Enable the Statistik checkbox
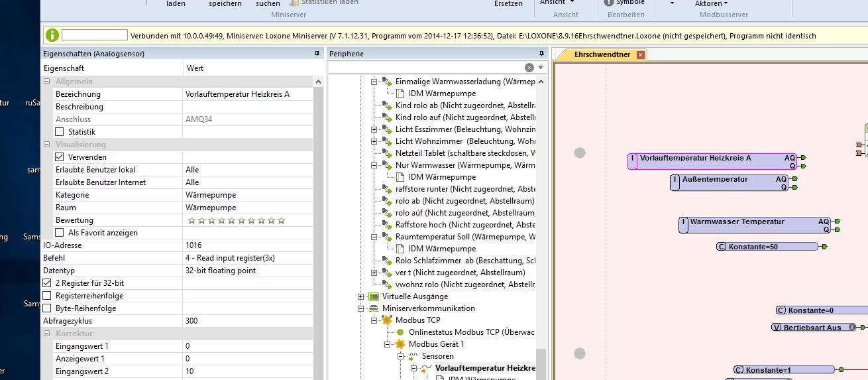 (60, 132)
